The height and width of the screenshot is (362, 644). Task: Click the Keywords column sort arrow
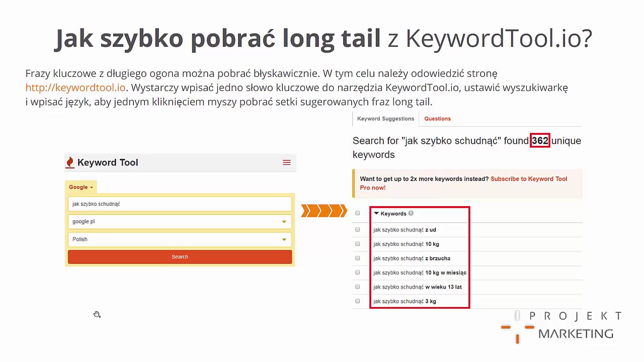pos(376,213)
